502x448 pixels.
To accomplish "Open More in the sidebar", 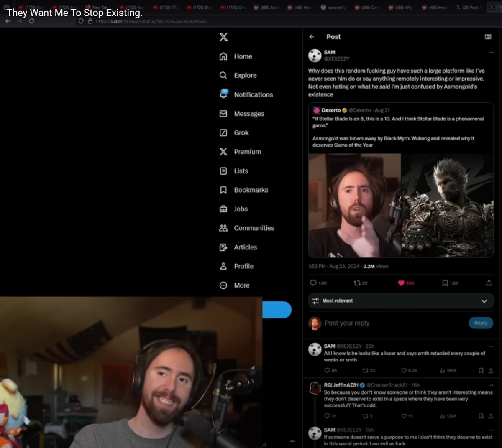I will pyautogui.click(x=235, y=285).
